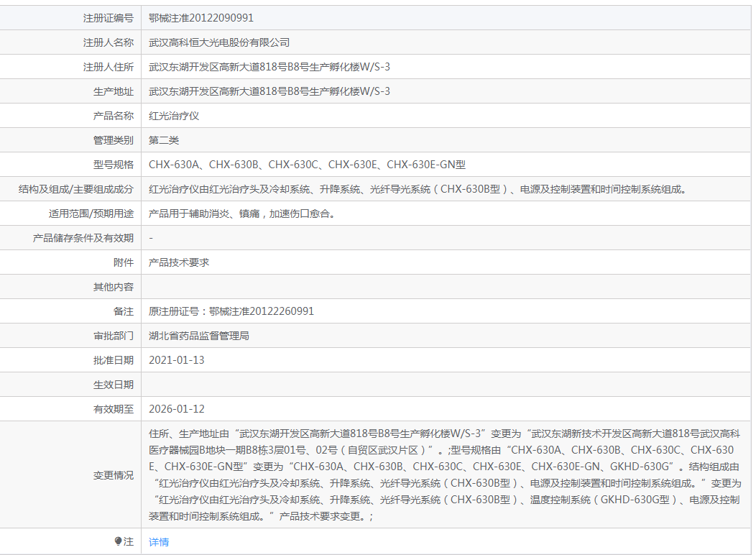Screen dimensions: 756x555
Task: Click the intended use text 产品用于辅助消炎
Action: coord(242,214)
